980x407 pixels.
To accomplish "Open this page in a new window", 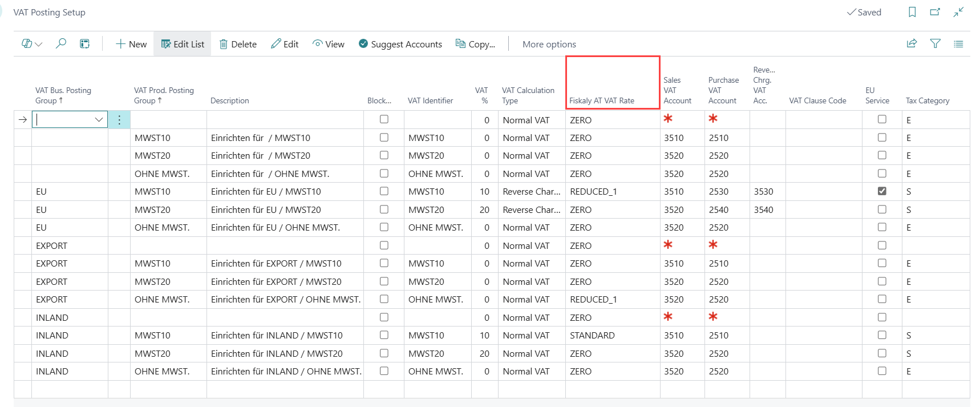I will tap(935, 12).
